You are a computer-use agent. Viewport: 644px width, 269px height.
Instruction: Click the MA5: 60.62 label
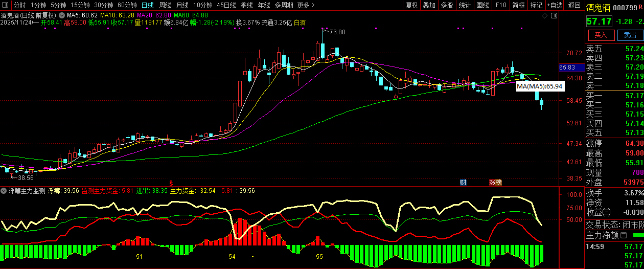[x=82, y=16]
